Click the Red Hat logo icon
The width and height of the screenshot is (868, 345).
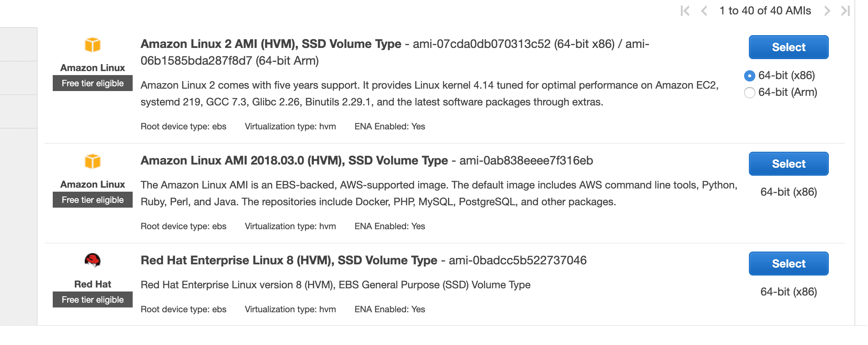pyautogui.click(x=93, y=260)
